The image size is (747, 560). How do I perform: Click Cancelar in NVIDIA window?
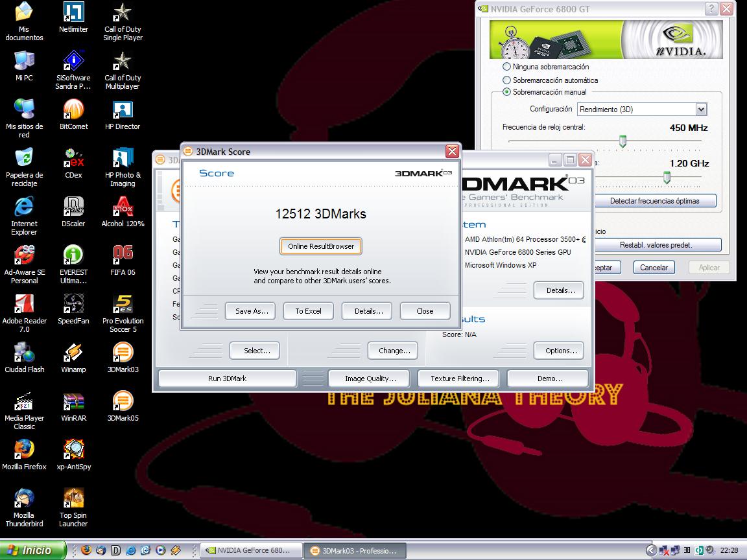point(654,268)
